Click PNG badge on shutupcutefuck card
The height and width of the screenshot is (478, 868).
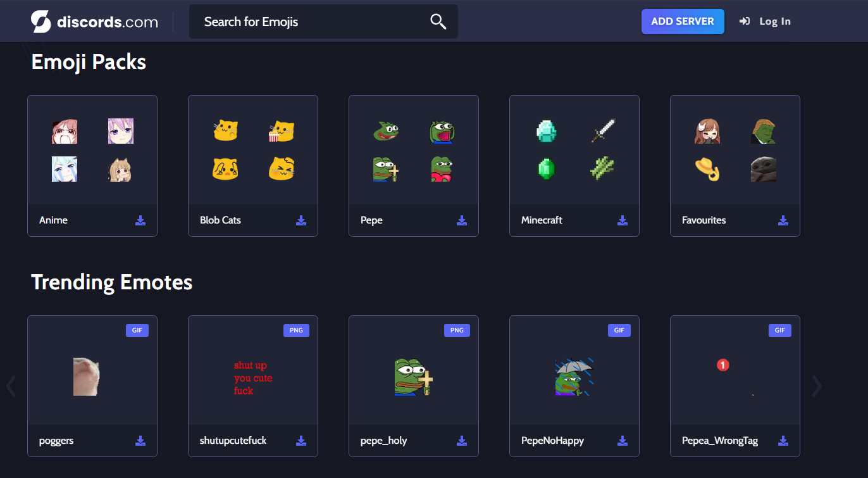296,330
